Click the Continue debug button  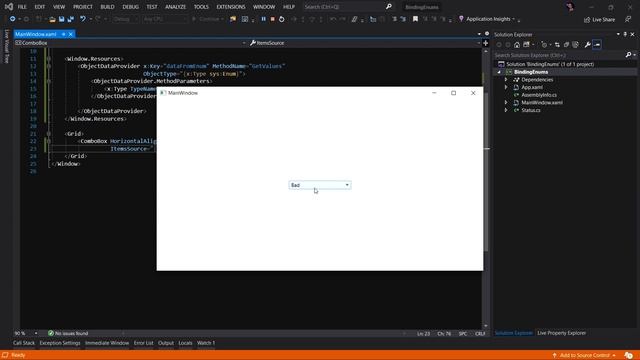pyautogui.click(x=207, y=19)
